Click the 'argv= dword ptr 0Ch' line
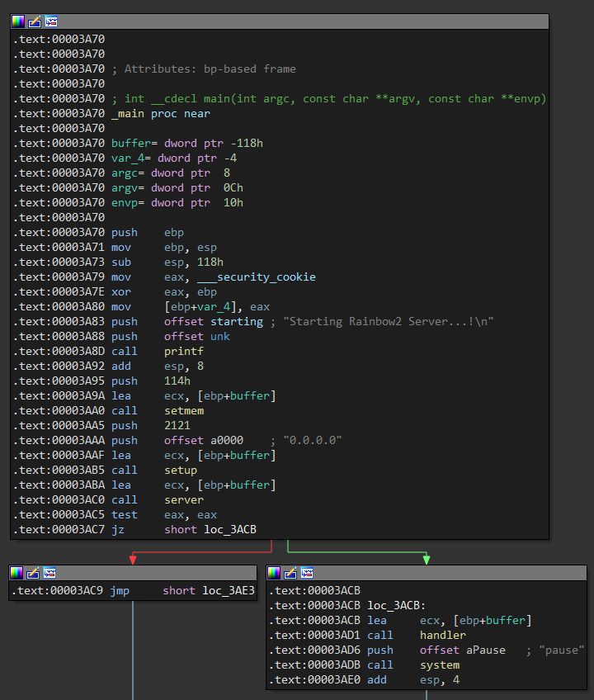This screenshot has height=700, width=594. tap(177, 188)
